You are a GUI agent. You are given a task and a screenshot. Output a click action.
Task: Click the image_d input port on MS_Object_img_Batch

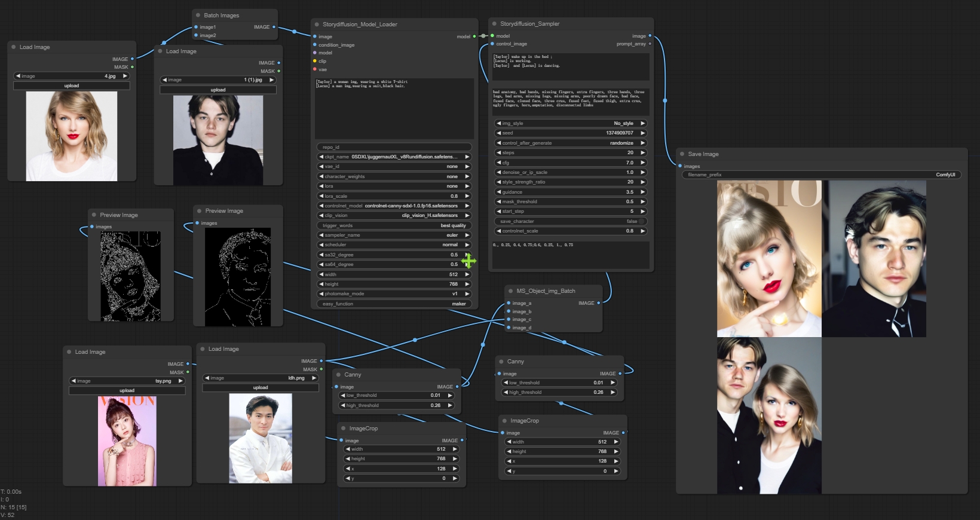(509, 328)
